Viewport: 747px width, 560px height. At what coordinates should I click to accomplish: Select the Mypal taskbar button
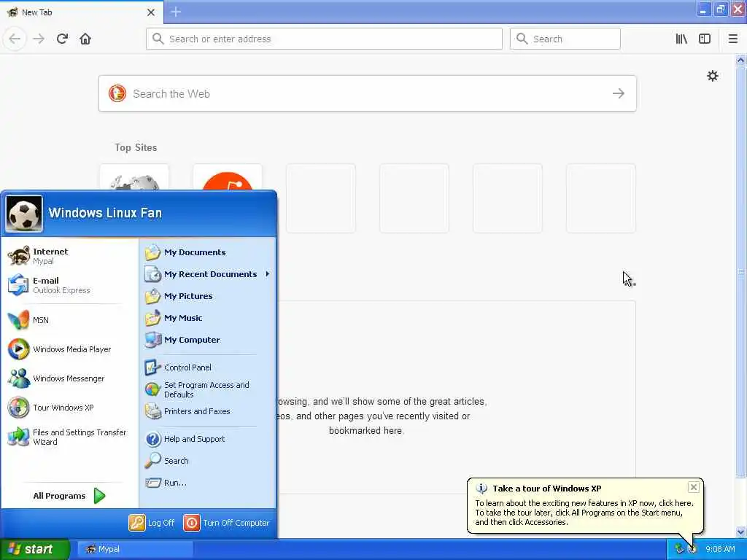[135, 549]
